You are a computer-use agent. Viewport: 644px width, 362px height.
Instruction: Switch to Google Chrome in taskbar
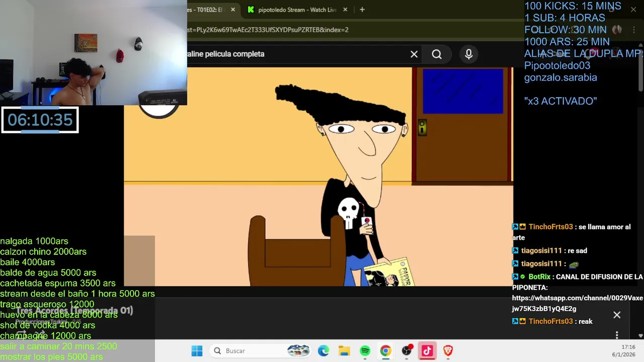coord(386,351)
